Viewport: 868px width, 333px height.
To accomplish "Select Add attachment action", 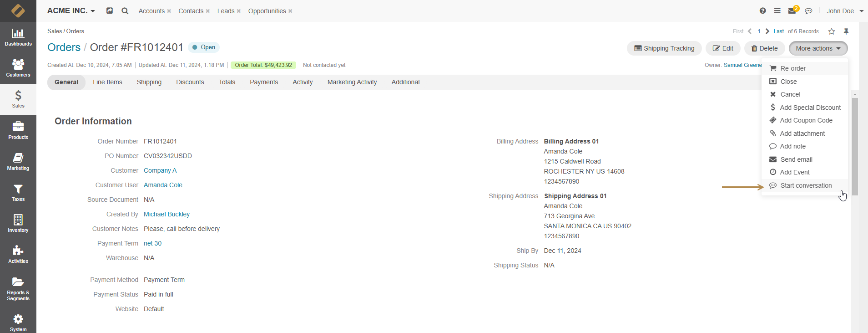I will point(804,133).
